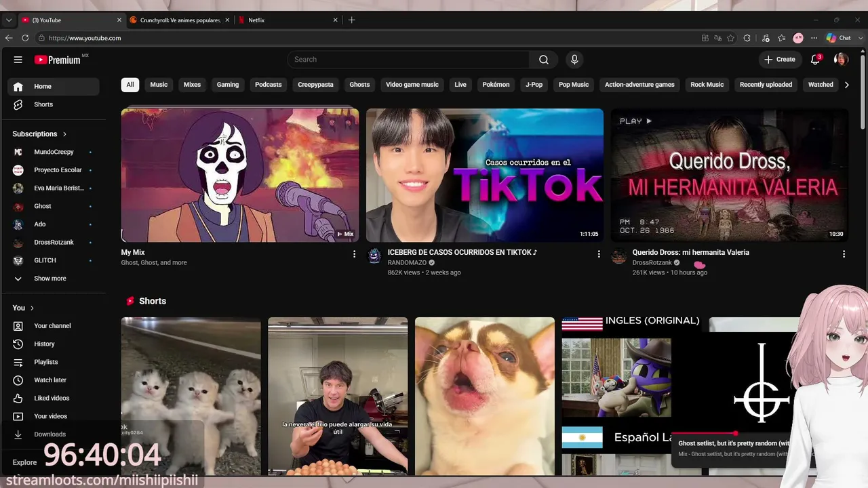Open browser settings and more ellipsis menu
The width and height of the screenshot is (868, 488).
click(x=814, y=38)
